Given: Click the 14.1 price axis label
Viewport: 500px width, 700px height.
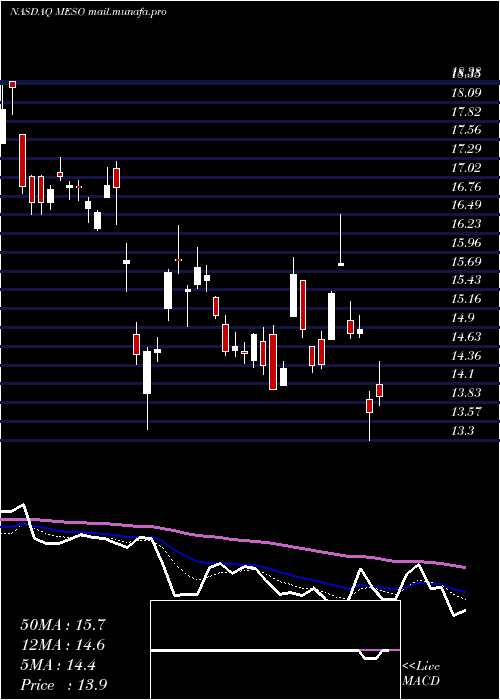Looking at the screenshot, I should (x=463, y=374).
